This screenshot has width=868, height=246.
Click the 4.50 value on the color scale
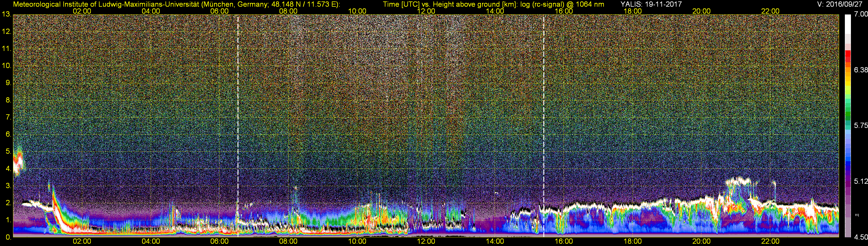pyautogui.click(x=861, y=238)
